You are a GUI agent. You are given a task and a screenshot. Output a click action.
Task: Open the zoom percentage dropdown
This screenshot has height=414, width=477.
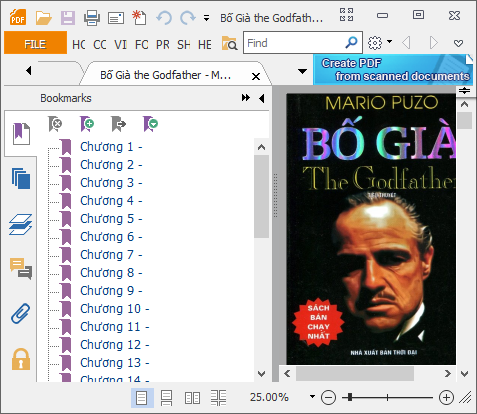pyautogui.click(x=312, y=397)
